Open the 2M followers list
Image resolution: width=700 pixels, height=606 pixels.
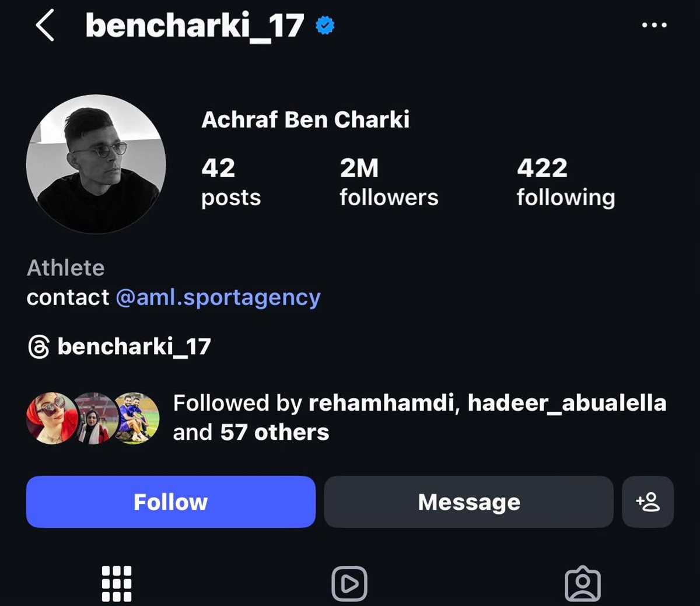[388, 182]
